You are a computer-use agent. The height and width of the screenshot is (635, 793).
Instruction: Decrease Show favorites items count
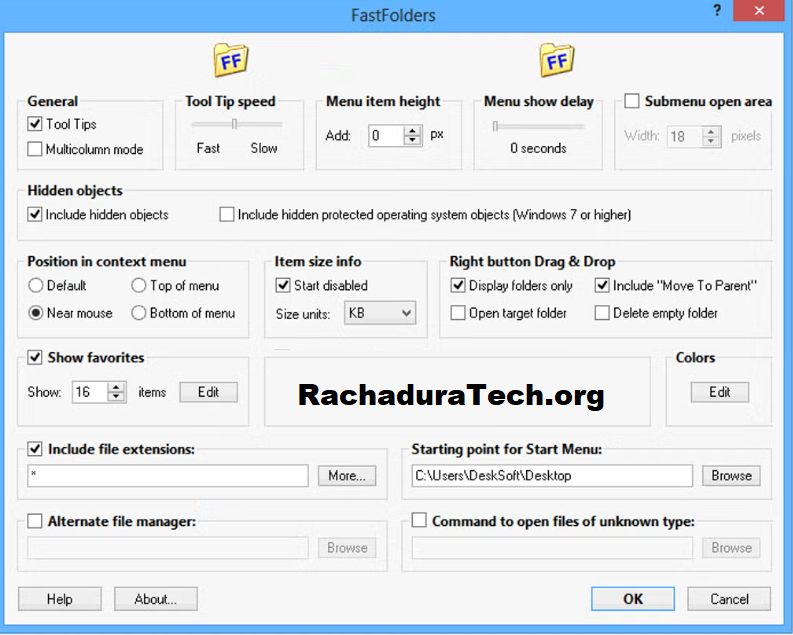click(x=116, y=397)
